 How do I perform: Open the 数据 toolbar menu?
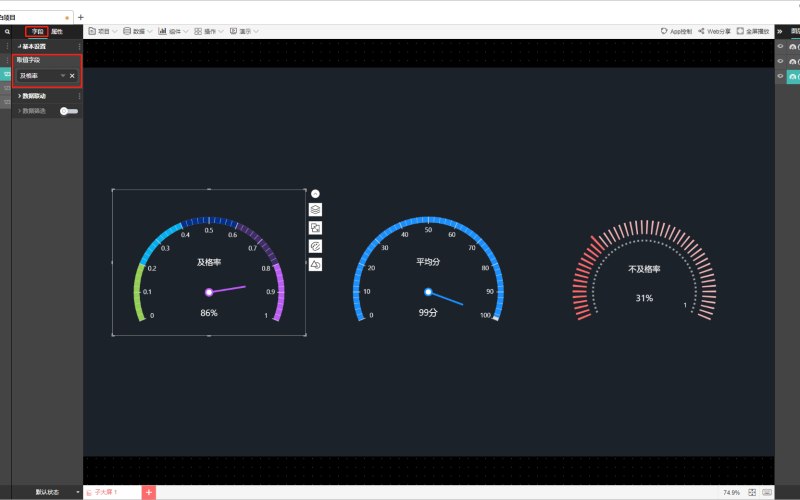(x=138, y=31)
